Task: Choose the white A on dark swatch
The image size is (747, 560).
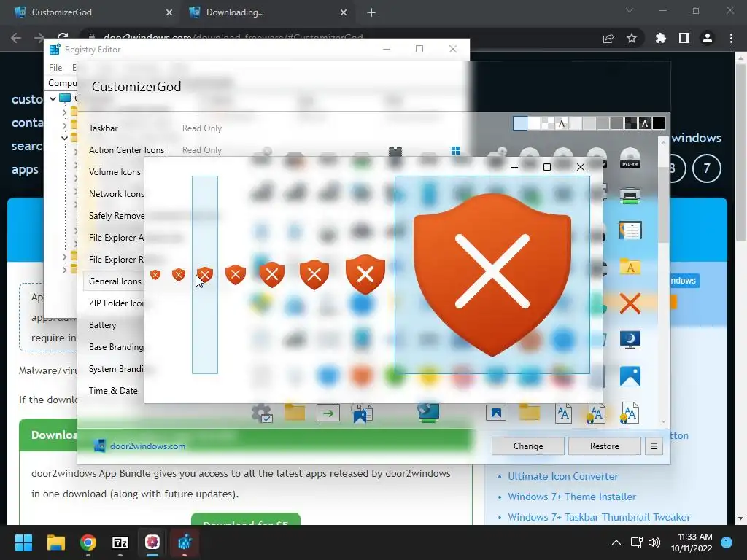Action: (x=645, y=123)
